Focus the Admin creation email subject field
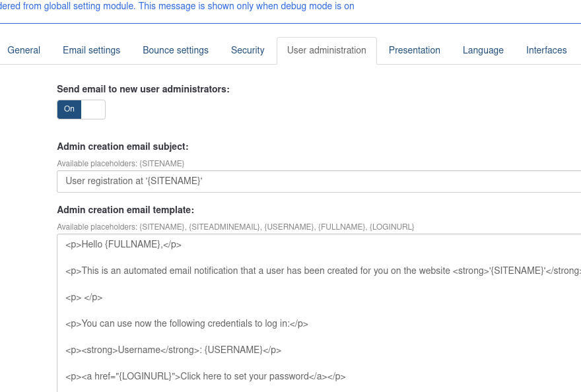Viewport: 581px width, 392px height. coord(317,181)
